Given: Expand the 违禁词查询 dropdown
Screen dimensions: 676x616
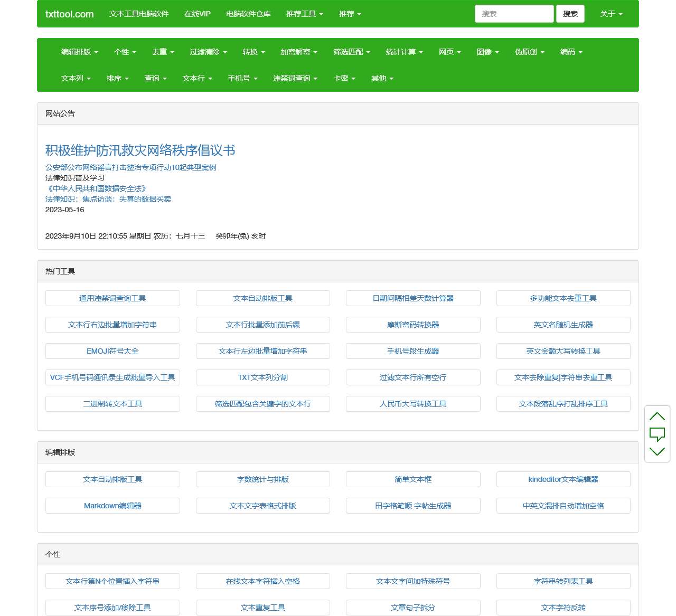Looking at the screenshot, I should [295, 78].
